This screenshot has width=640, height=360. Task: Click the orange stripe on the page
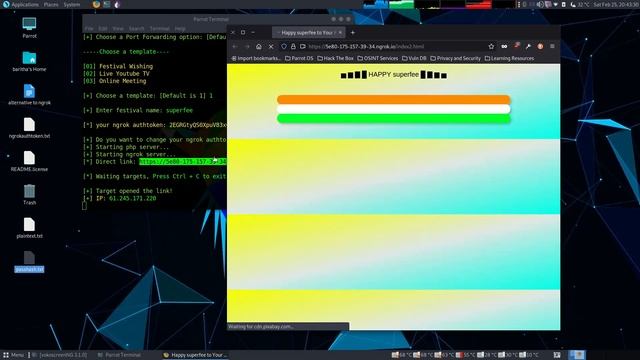click(393, 99)
